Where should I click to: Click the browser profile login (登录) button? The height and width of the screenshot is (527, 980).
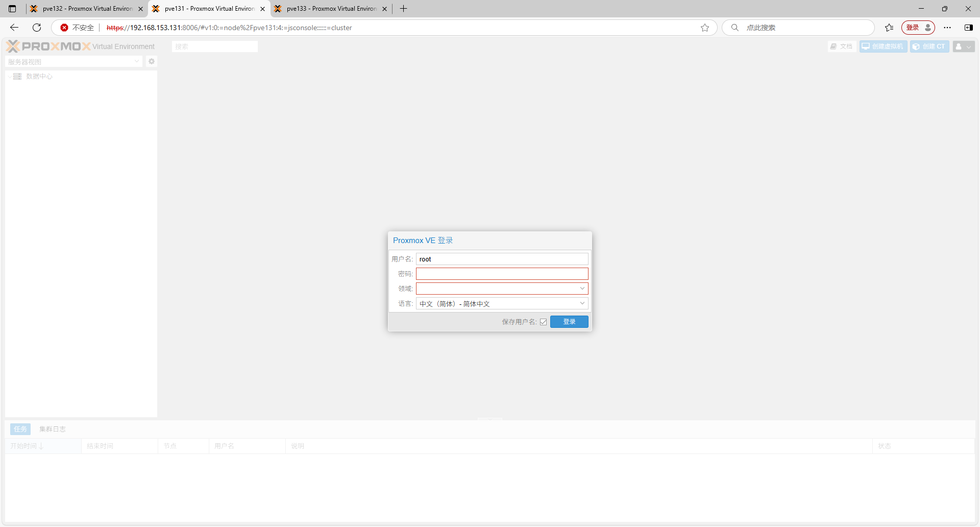(x=918, y=28)
